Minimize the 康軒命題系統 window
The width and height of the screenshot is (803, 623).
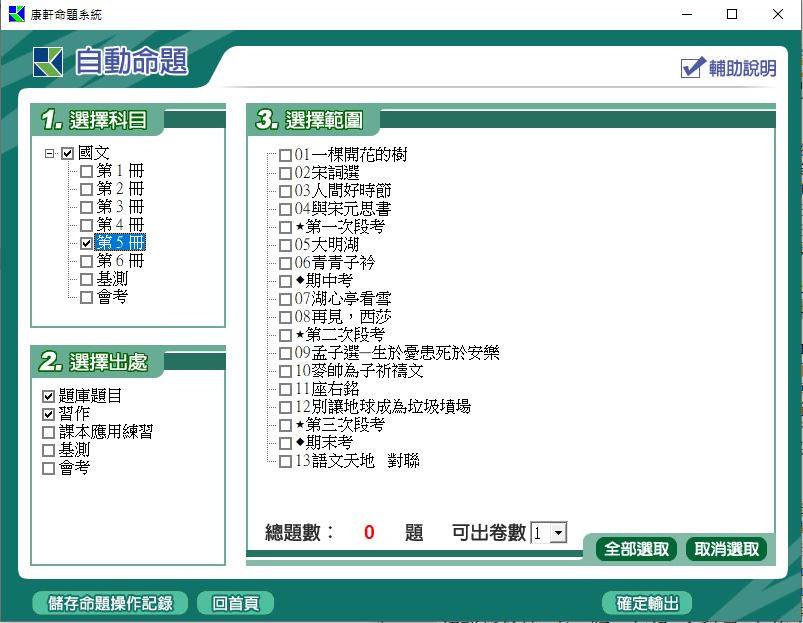687,14
